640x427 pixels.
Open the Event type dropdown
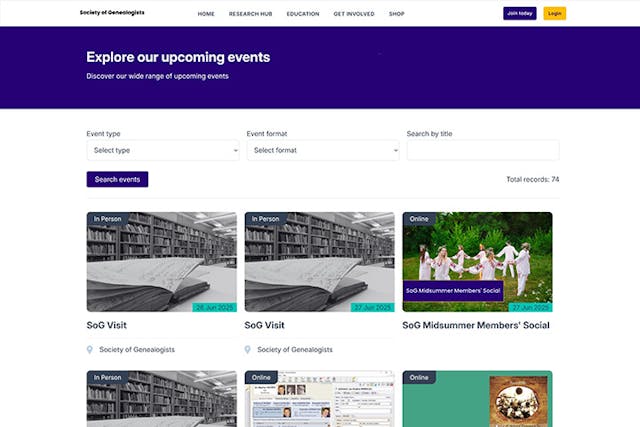pyautogui.click(x=163, y=150)
